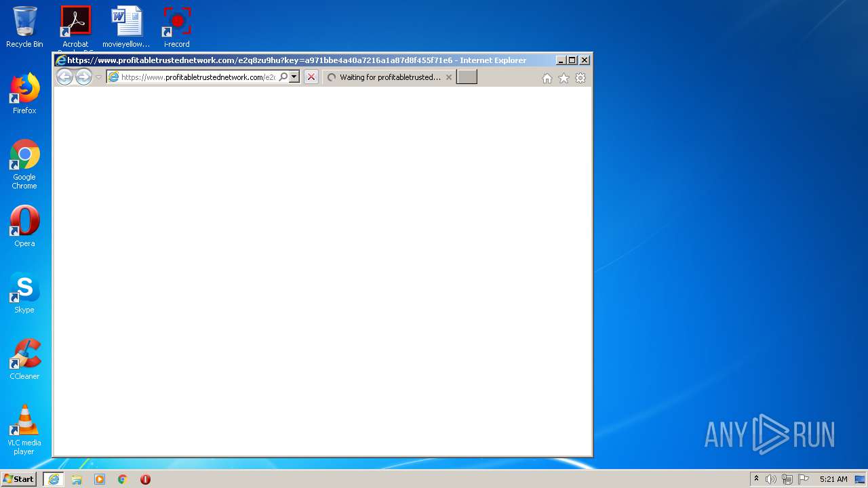
Task: Switch to Internet Explorer in the taskbar
Action: coord(54,479)
